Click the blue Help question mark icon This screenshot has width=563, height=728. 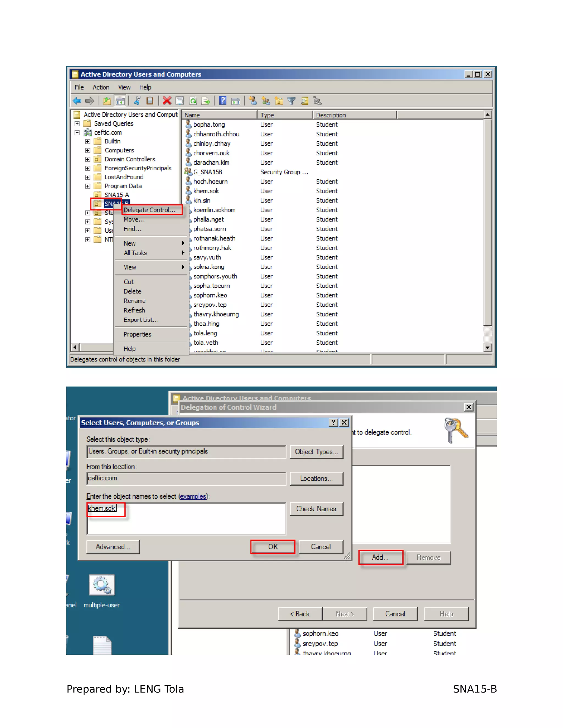point(222,101)
